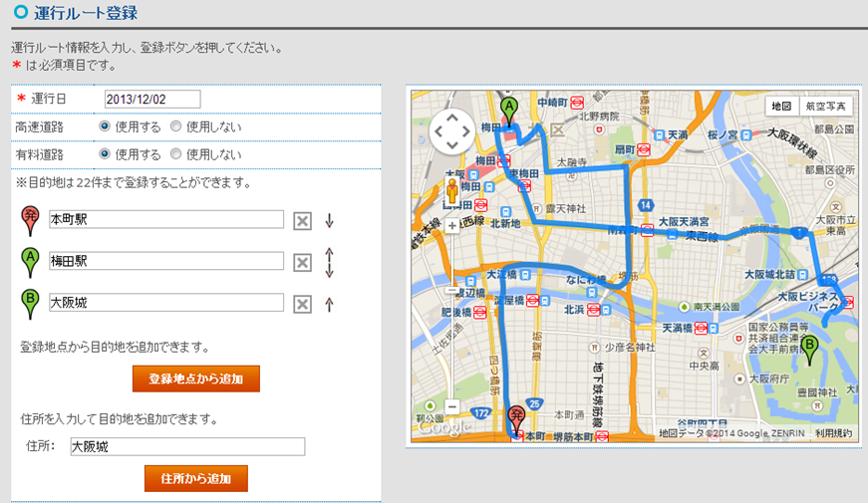Click the 運行ルート登録 page heading

pyautogui.click(x=86, y=13)
